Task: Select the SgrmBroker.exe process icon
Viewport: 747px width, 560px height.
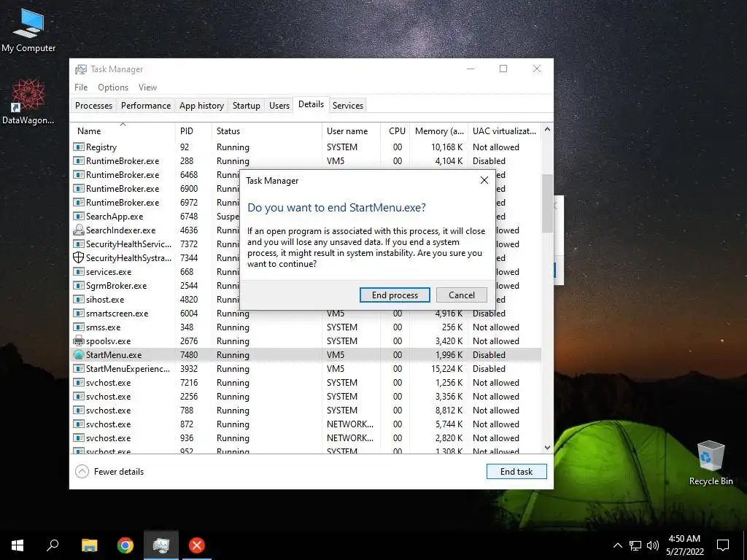Action: click(78, 286)
